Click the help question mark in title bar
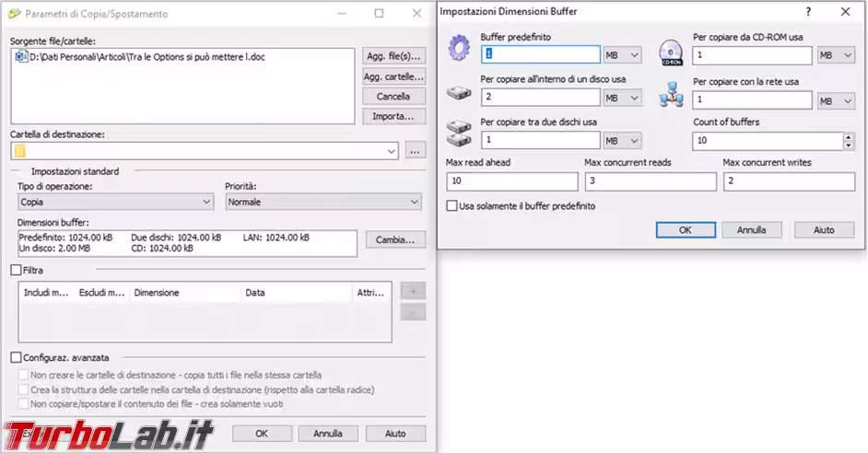The image size is (868, 453). 809,12
